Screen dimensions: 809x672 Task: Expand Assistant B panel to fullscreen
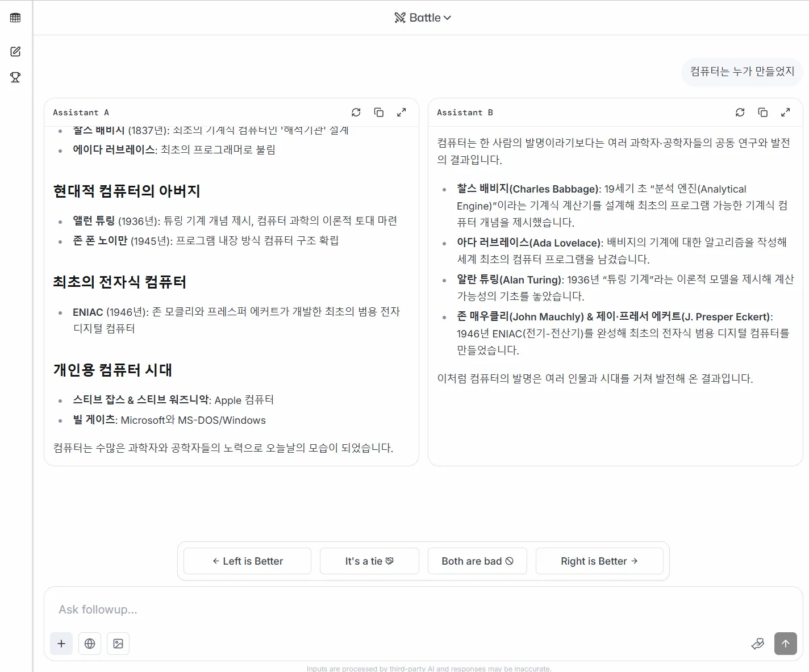786,112
